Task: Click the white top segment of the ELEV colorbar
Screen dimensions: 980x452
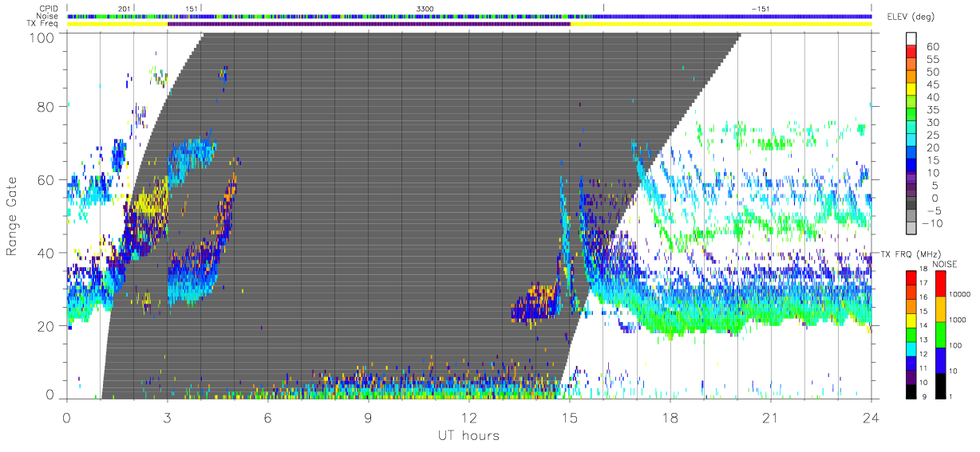Action: pyautogui.click(x=911, y=39)
